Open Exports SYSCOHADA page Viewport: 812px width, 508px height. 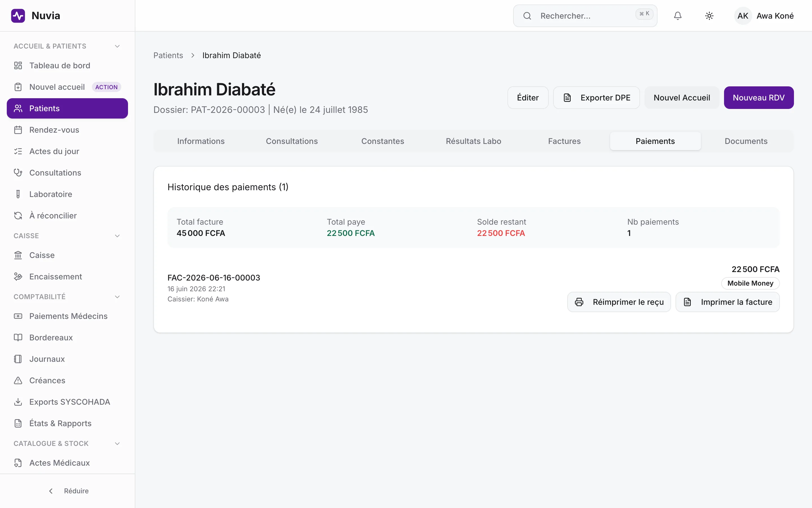[67, 402]
